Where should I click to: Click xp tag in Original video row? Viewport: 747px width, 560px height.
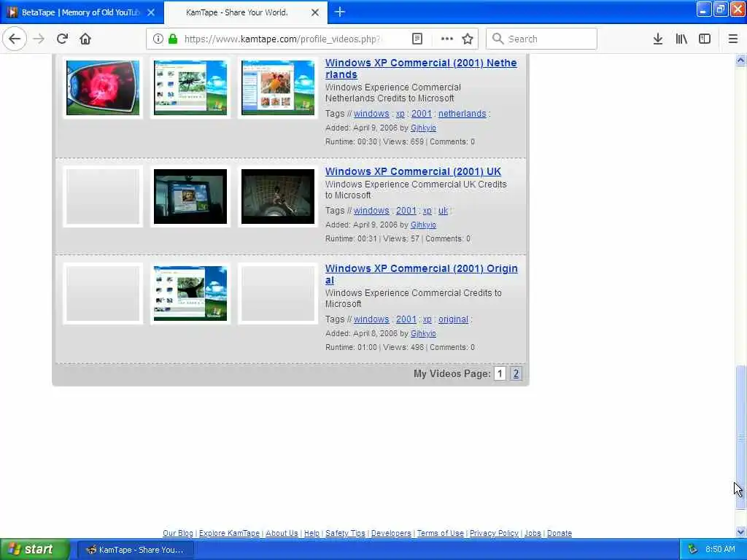427,319
